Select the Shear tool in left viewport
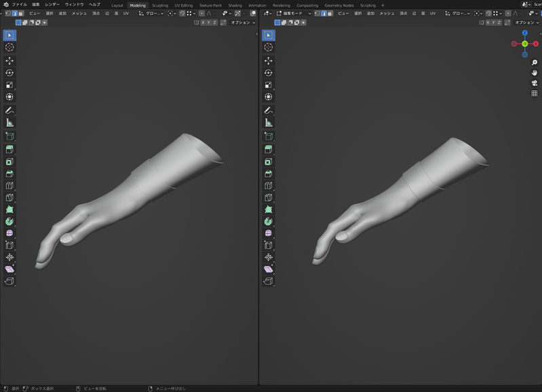Image resolution: width=542 pixels, height=392 pixels. click(9, 269)
